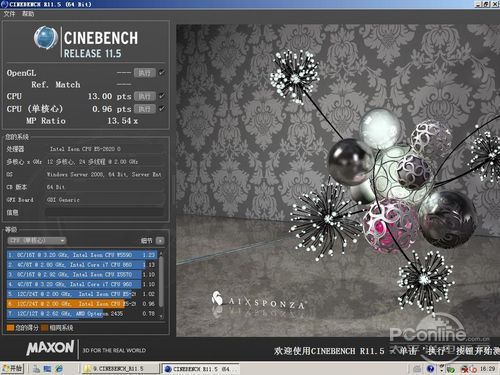Click the CB 版本 value 64 Bit
Screen dimensions: 500x375
105,187
